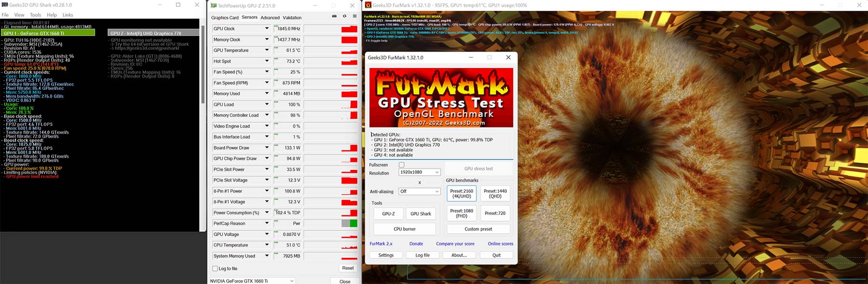Open the Help menu in GPU Shark
This screenshot has width=868, height=284.
tap(52, 15)
